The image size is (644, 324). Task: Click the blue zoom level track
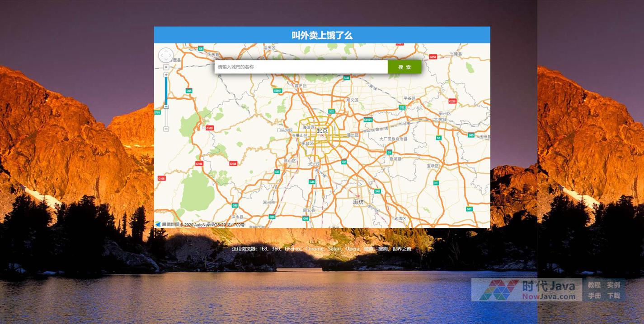(x=166, y=90)
